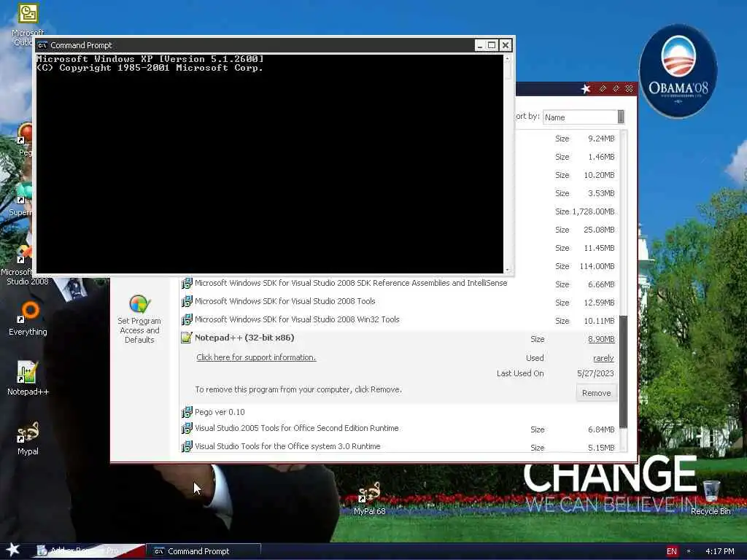Switch to Command Prompt taskbar button
The height and width of the screenshot is (560, 747).
(204, 551)
